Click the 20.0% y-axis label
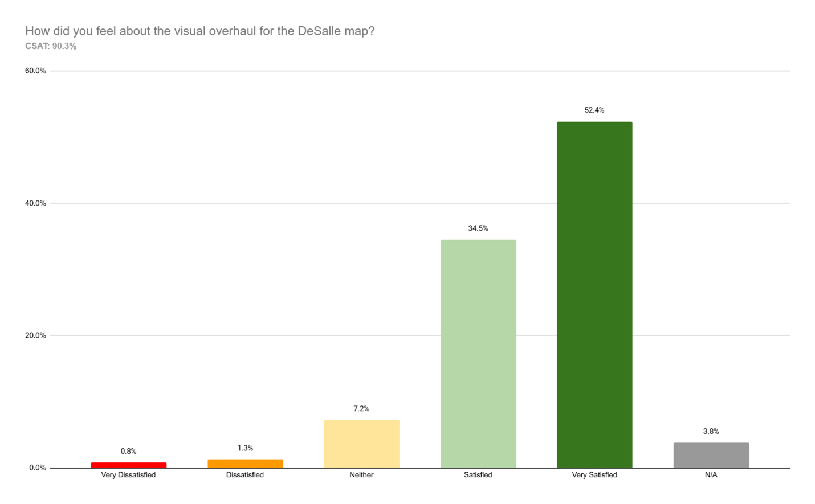 [35, 335]
